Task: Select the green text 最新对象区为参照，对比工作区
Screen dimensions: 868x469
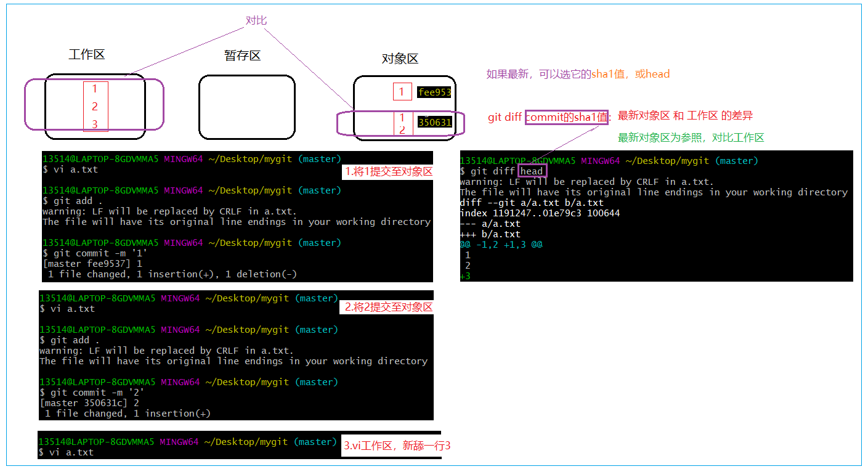Action: pyautogui.click(x=691, y=137)
